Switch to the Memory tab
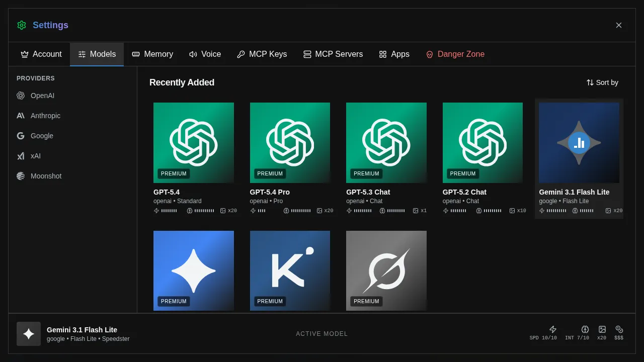 (152, 54)
